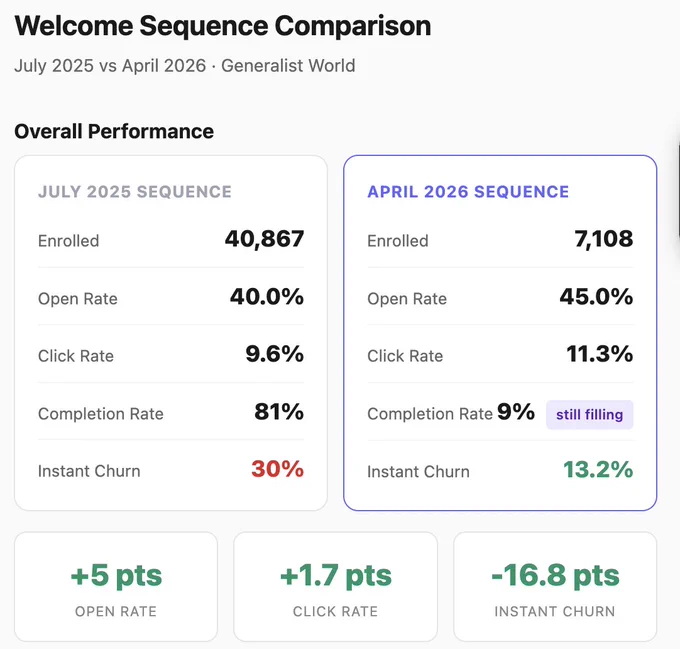Click the 40.0% Open Rate value
The width and height of the screenshot is (680, 649).
click(x=267, y=297)
